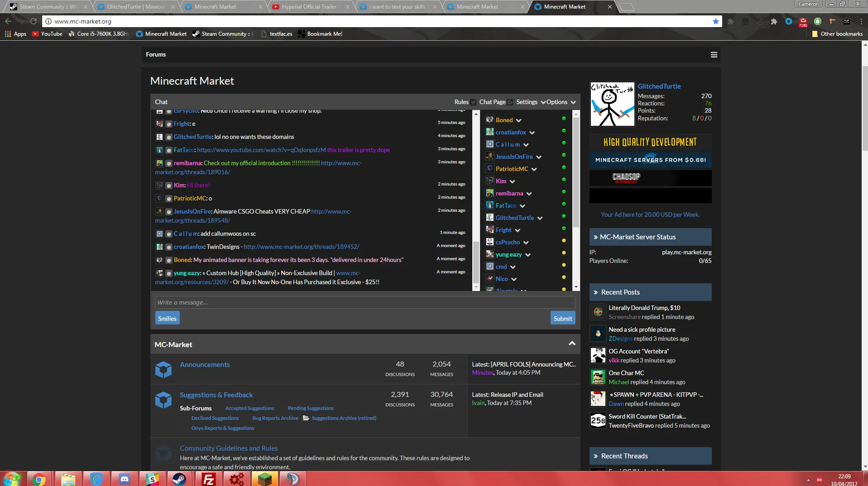Mention Fright using the @ icon
Image resolution: width=868 pixels, height=486 pixels.
coord(168,124)
